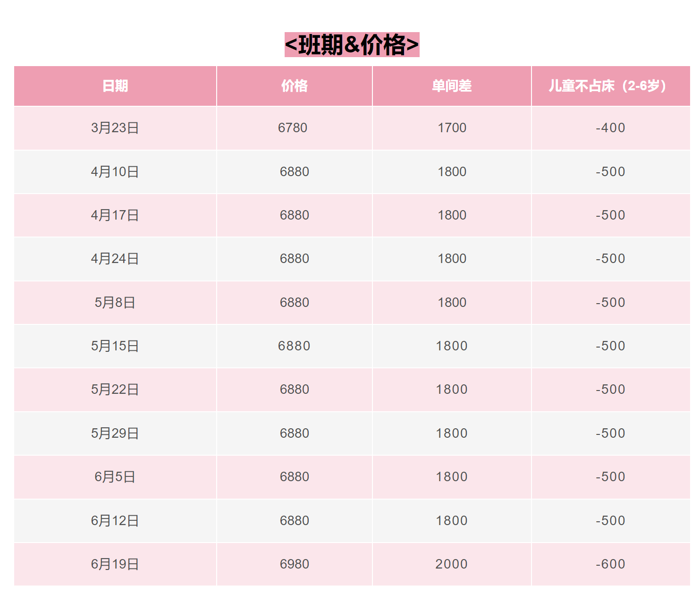Choose the 4月24日 date row
The image size is (700, 603).
pos(352,259)
